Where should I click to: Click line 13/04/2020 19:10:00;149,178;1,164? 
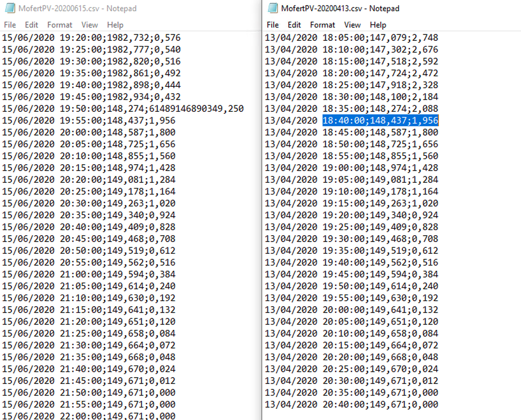point(352,191)
